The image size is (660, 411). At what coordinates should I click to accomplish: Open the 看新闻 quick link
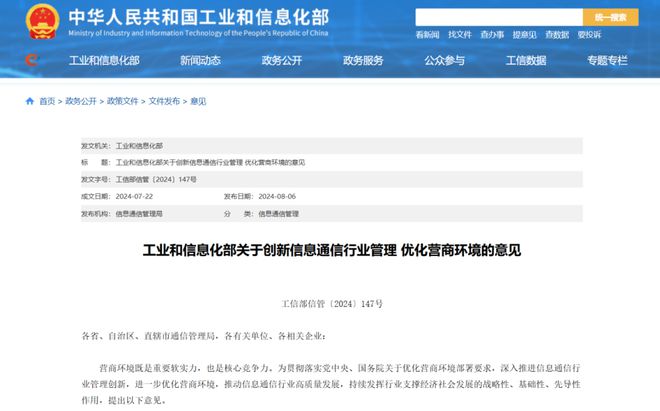[427, 35]
